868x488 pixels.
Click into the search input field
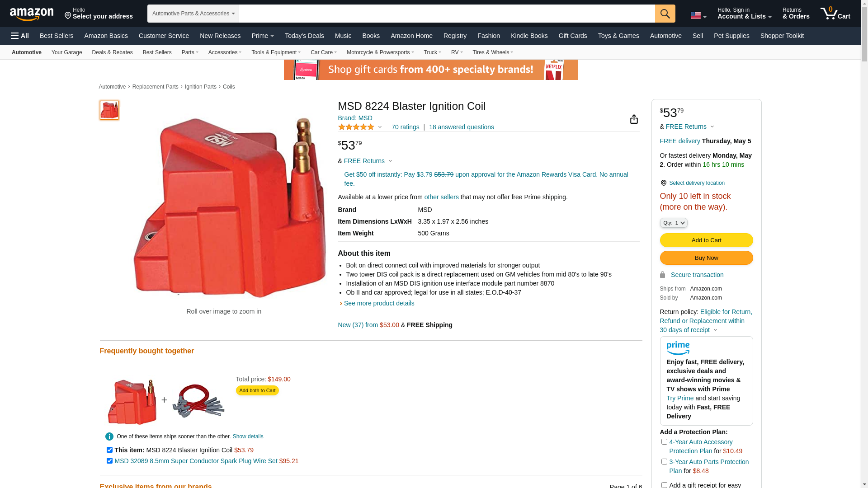tap(447, 14)
